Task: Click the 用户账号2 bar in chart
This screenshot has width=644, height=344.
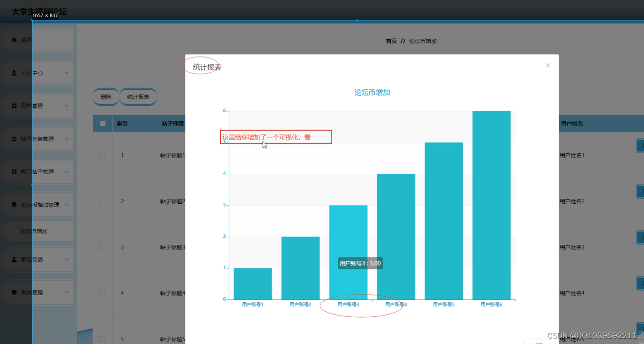Action: click(x=300, y=268)
